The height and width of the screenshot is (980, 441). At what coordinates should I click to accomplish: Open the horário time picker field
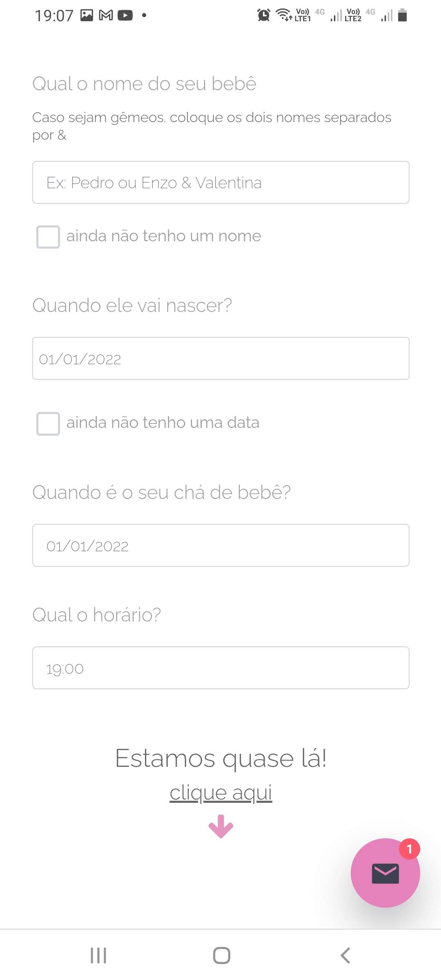[x=221, y=668]
